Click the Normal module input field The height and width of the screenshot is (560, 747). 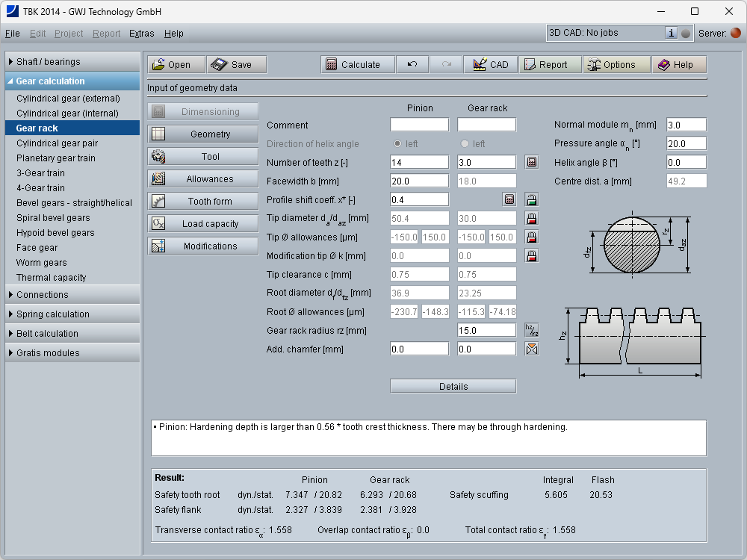coord(686,125)
